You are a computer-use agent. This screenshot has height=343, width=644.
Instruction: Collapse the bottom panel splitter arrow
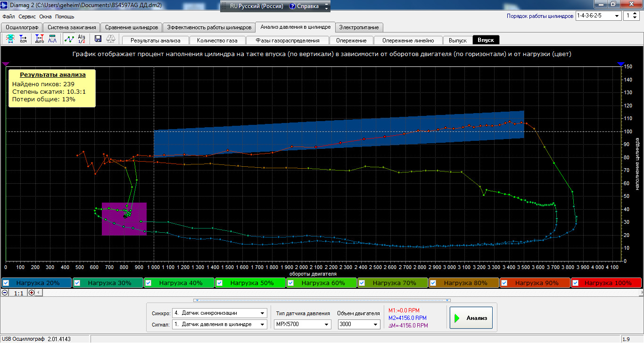pos(322,300)
